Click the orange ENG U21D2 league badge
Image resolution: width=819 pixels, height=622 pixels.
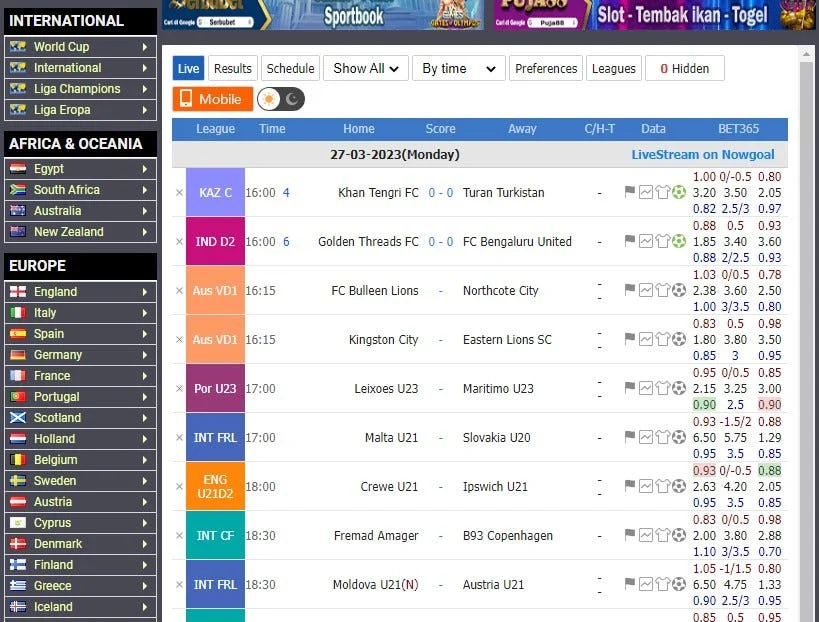coord(215,486)
